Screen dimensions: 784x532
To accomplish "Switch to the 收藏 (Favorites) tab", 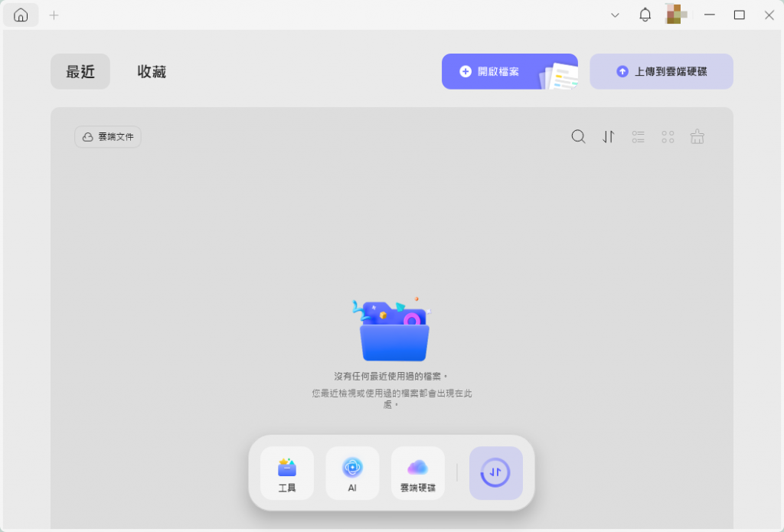I will click(x=150, y=71).
